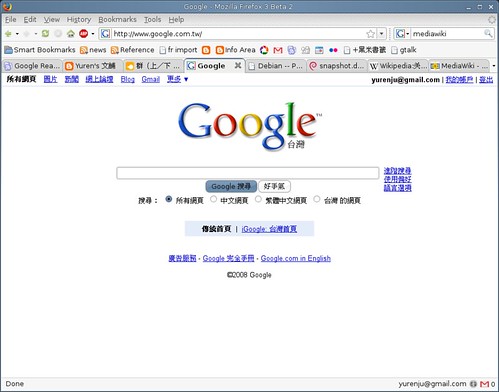
Task: Open the Gmail envelope bookmark icon
Action: pos(278,50)
